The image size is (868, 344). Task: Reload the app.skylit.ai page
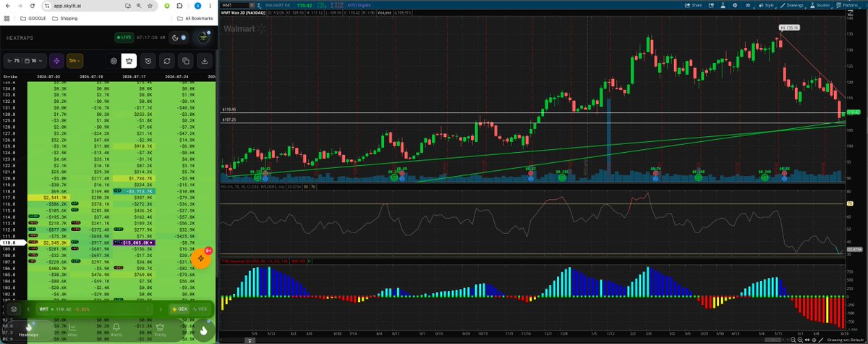coord(32,4)
